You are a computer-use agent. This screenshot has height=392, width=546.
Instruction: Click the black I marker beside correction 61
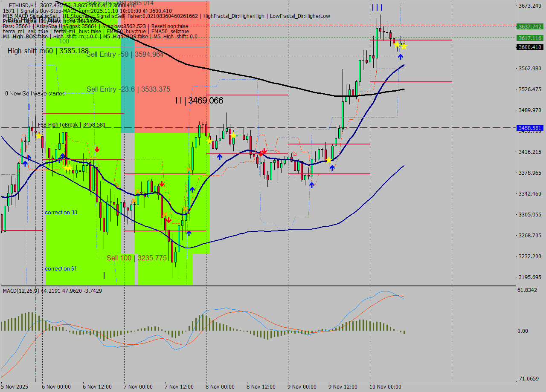pyautogui.click(x=104, y=275)
